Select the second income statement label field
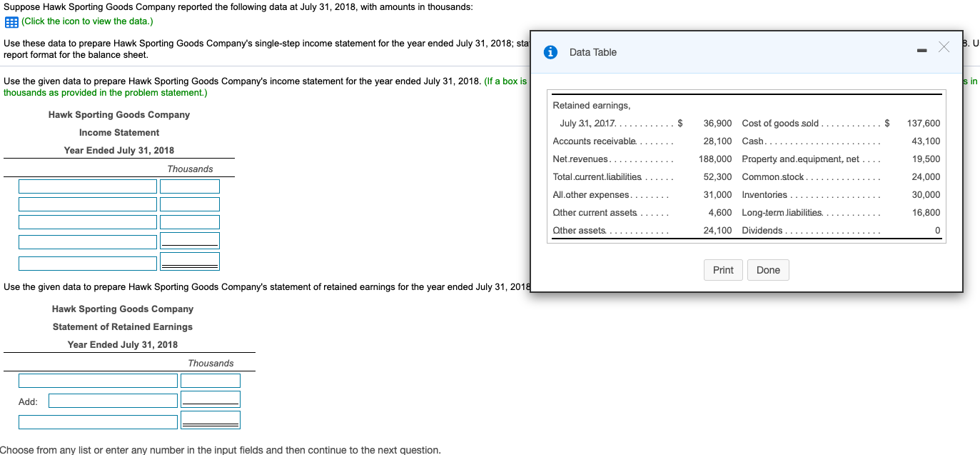This screenshot has height=455, width=980. pyautogui.click(x=88, y=204)
